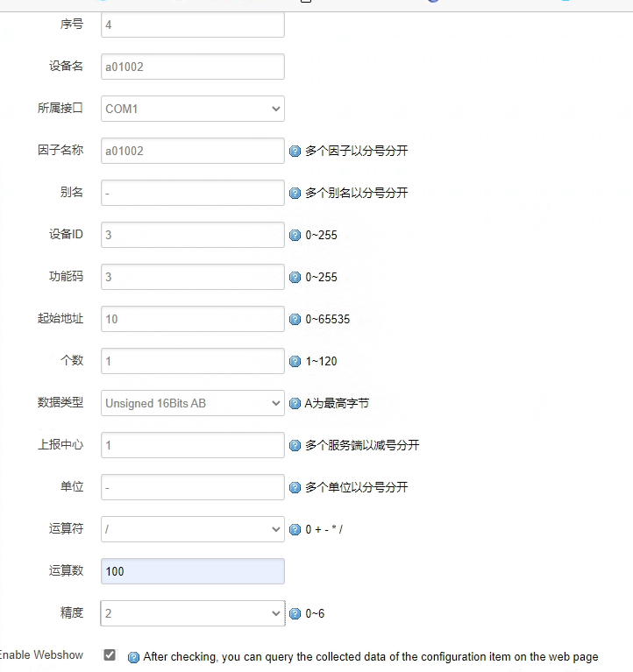
Task: Click help icon next to 起始地址 range
Action: [x=295, y=320]
